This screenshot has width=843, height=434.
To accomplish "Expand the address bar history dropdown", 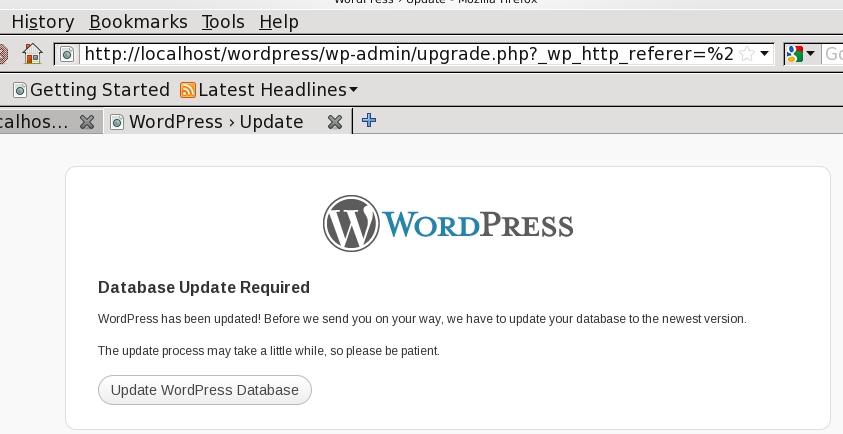I will coord(764,54).
